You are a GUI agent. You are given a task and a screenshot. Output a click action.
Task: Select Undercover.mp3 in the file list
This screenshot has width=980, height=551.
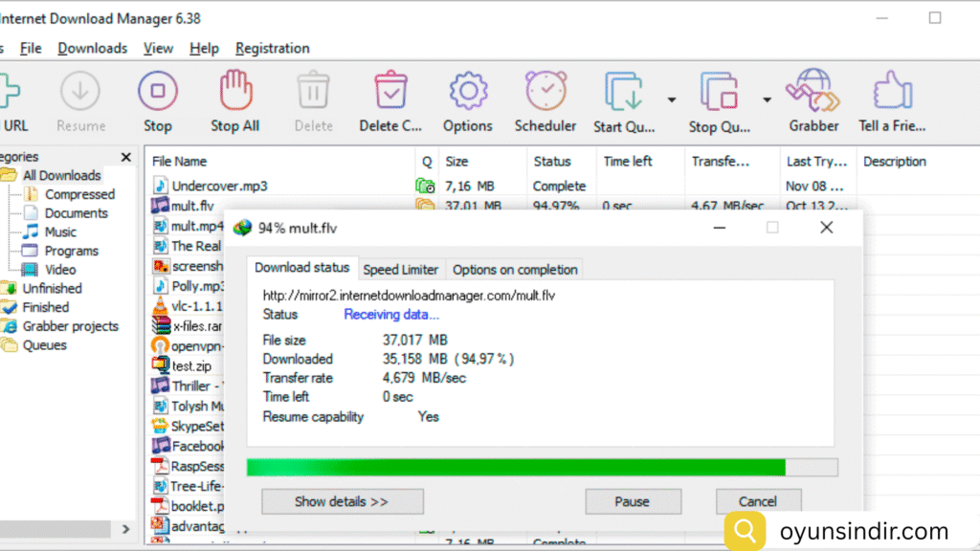click(x=219, y=186)
